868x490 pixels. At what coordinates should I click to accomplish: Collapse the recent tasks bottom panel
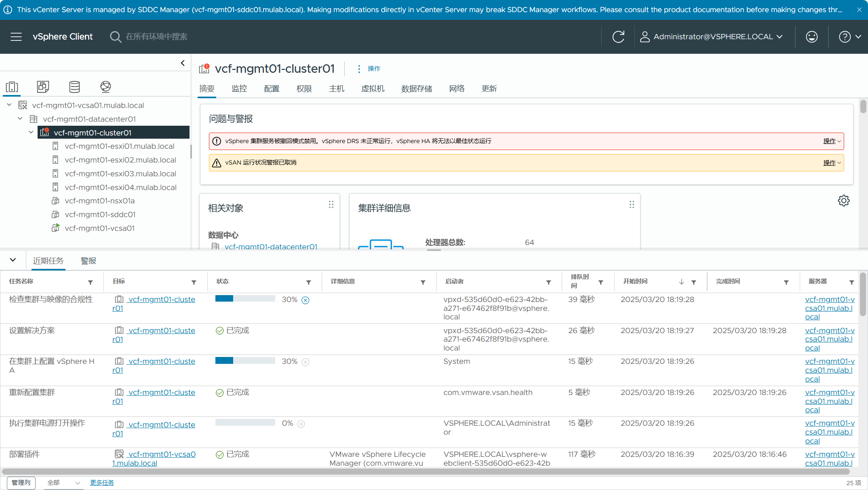[13, 260]
